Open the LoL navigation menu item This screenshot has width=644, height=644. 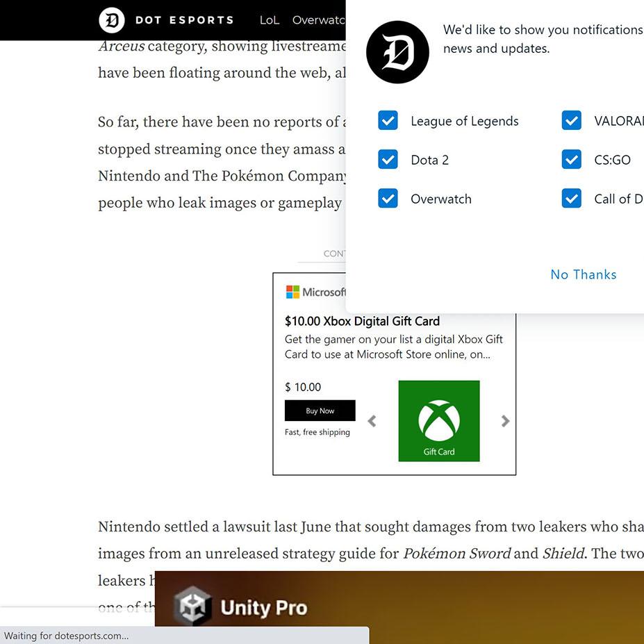click(270, 20)
